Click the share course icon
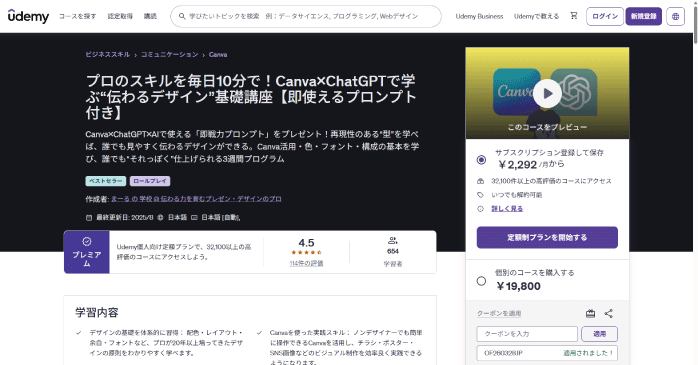This screenshot has width=698, height=365. click(609, 314)
